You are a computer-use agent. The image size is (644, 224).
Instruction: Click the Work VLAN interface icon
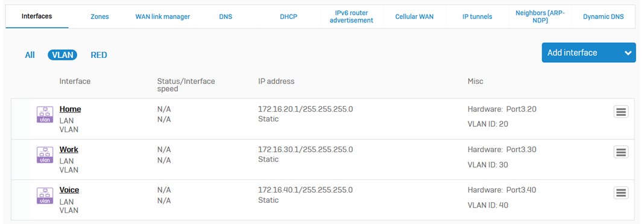[45, 155]
